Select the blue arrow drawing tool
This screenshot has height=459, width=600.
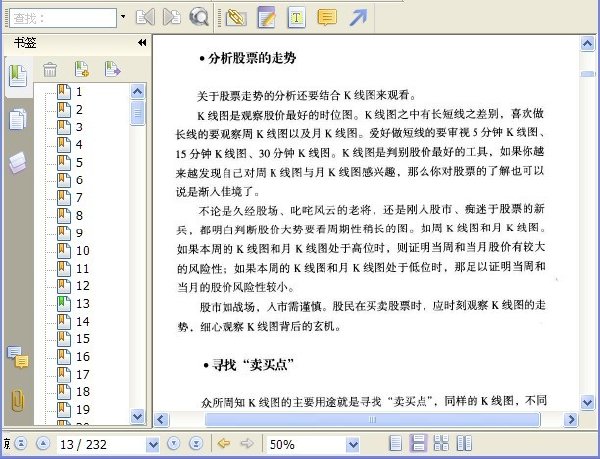(358, 17)
